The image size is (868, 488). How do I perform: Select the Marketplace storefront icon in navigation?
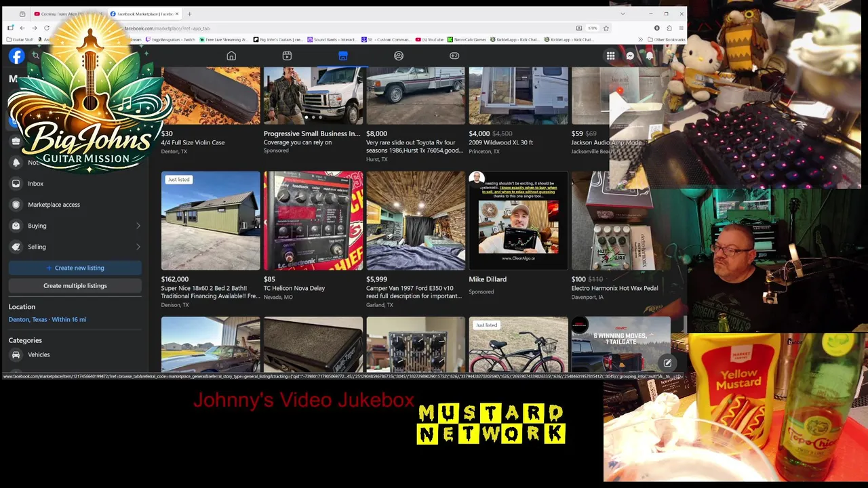point(343,56)
